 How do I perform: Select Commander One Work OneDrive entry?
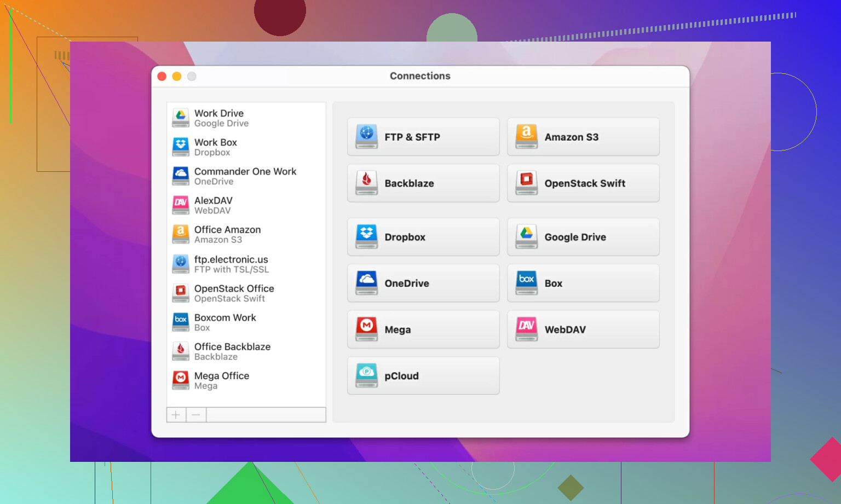point(246,176)
